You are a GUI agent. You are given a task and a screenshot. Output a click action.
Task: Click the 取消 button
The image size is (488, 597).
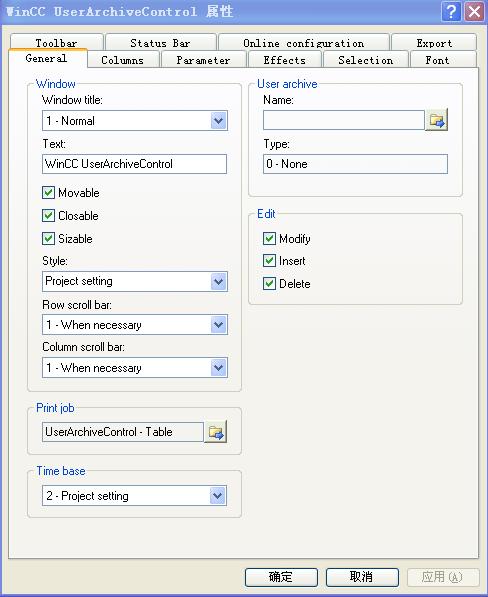pyautogui.click(x=362, y=577)
